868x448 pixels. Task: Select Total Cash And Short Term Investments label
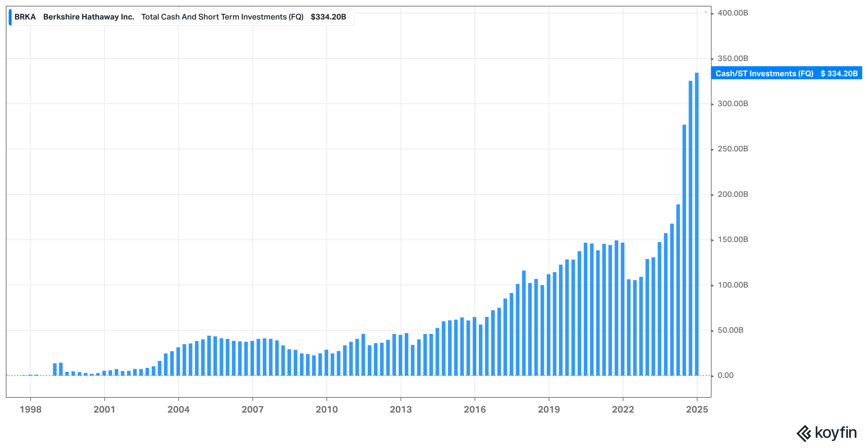(x=222, y=17)
